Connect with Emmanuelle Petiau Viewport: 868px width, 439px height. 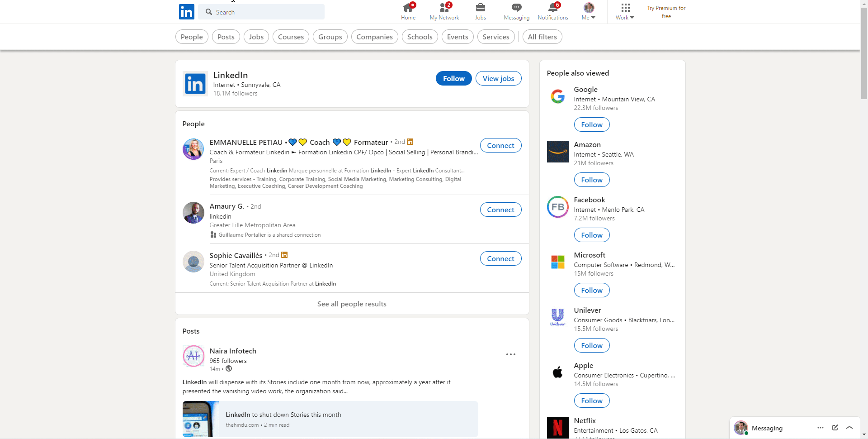pos(501,145)
